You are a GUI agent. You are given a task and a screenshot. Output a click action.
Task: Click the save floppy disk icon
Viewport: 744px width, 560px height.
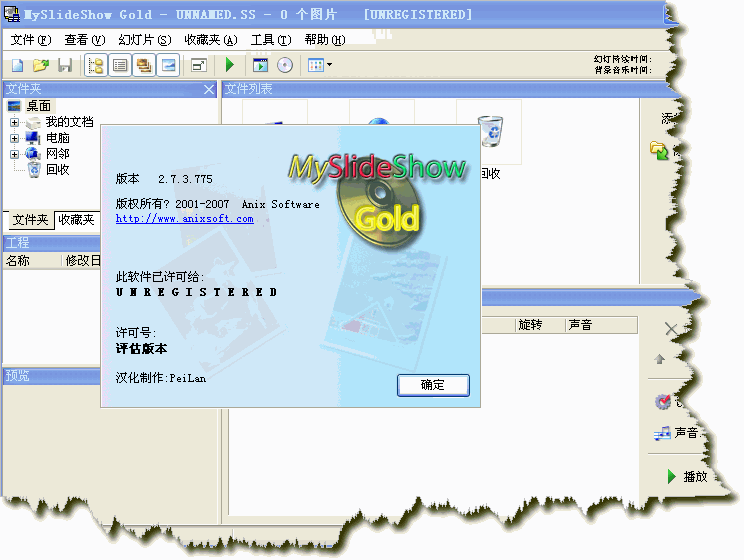click(65, 65)
